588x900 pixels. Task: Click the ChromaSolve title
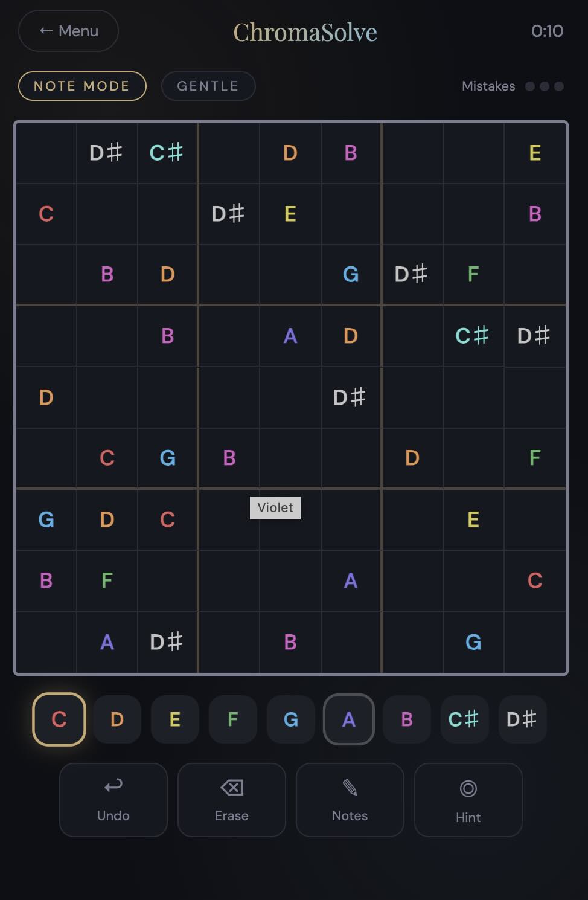(305, 32)
